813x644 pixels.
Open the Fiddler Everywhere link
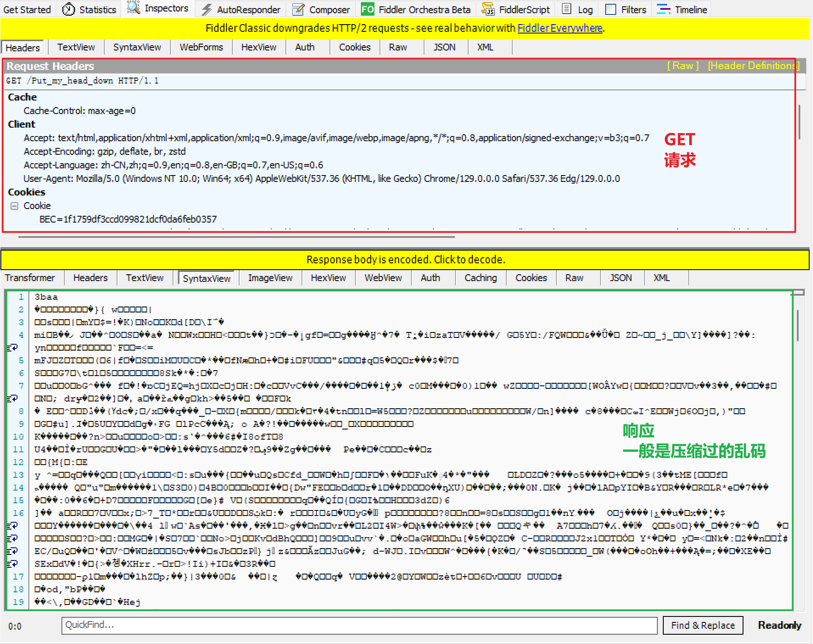(x=560, y=28)
